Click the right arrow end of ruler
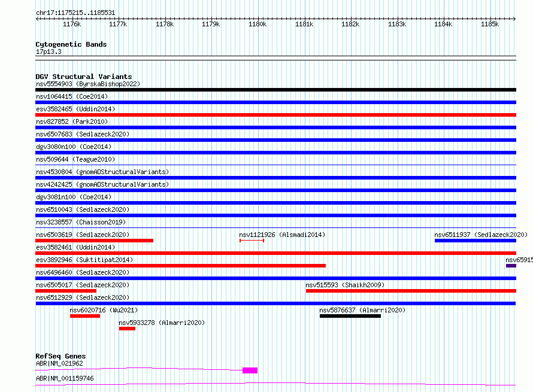The image size is (533, 392). pyautogui.click(x=514, y=19)
